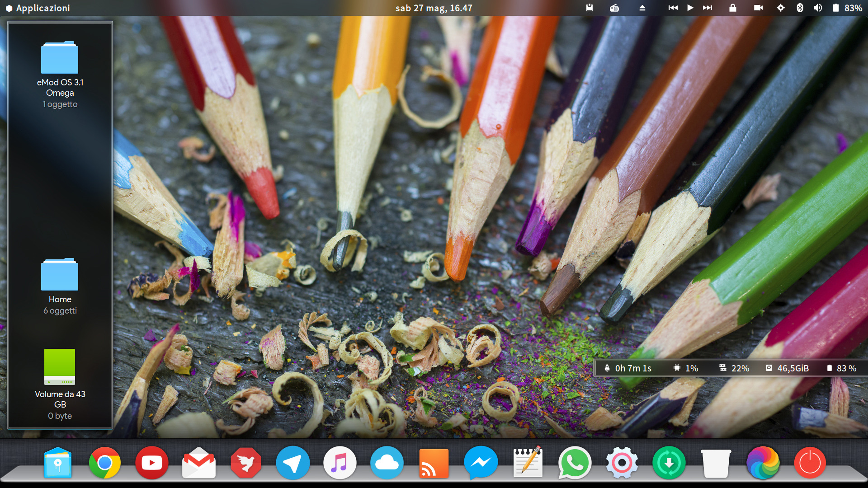Click the '1 oggetto' label under eMod folder
The width and height of the screenshot is (868, 488).
[x=60, y=104]
